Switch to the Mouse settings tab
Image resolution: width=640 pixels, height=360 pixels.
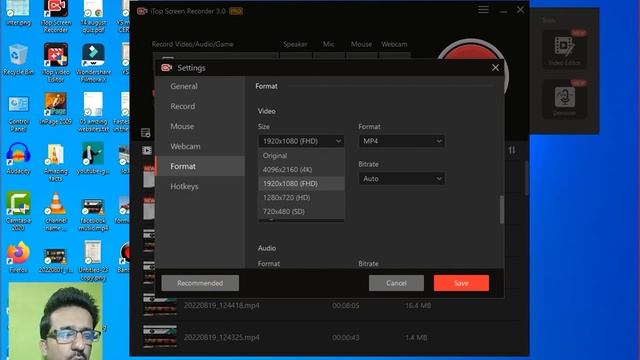pos(200,126)
